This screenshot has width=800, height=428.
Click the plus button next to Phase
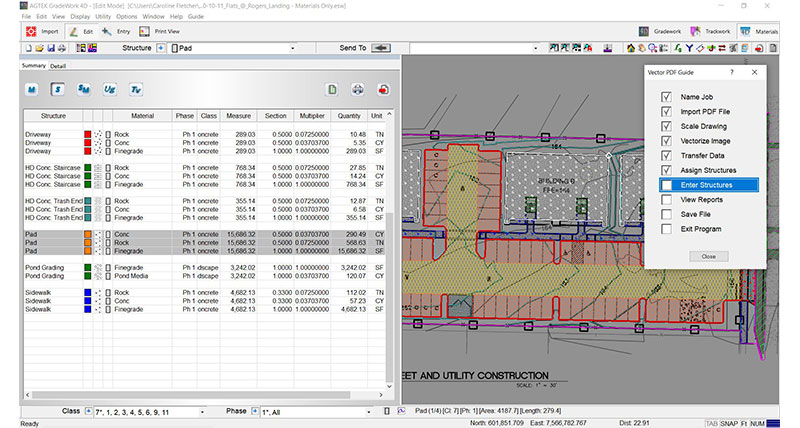pos(255,411)
